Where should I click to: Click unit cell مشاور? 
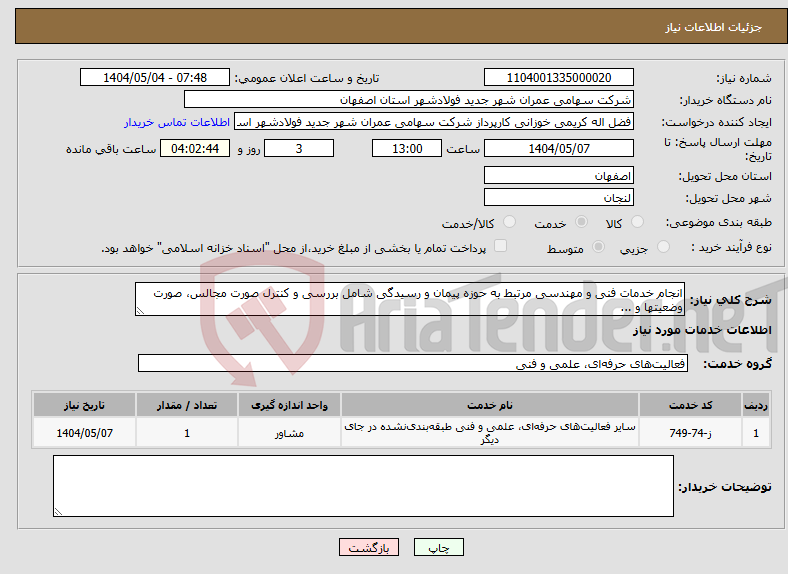[x=289, y=432]
